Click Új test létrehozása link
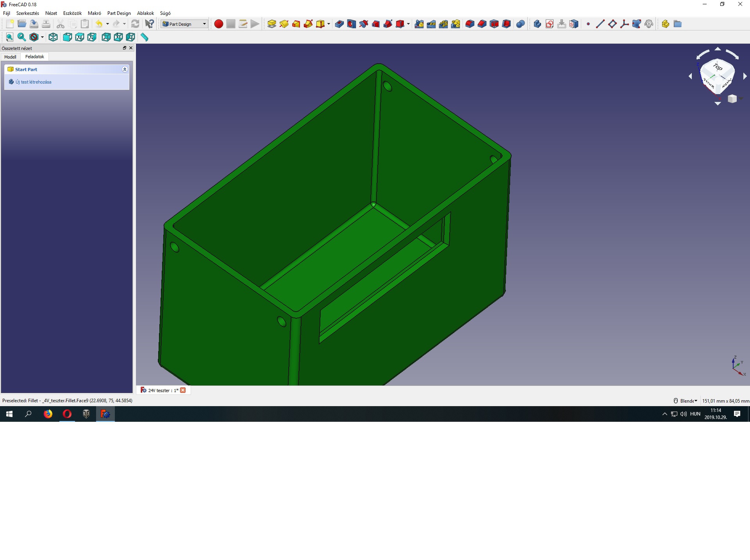 (33, 82)
